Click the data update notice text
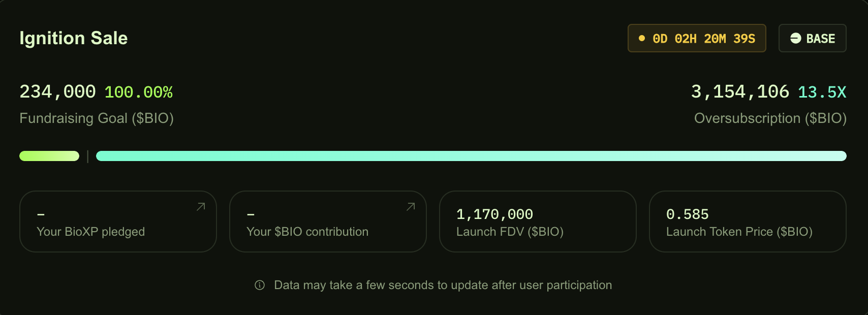Viewport: 868px width, 315px height. pyautogui.click(x=443, y=285)
